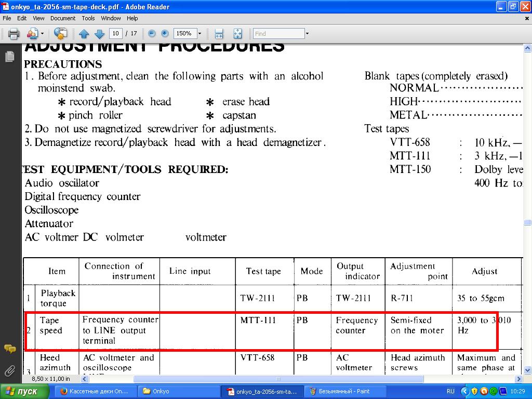The width and height of the screenshot is (532, 399).
Task: Expand the 150% zoom level dropdown
Action: click(199, 34)
